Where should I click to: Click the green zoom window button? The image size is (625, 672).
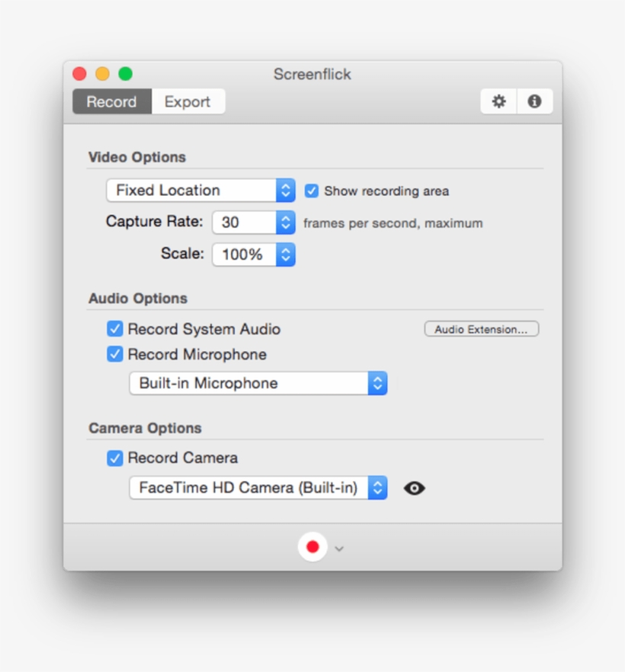(x=125, y=74)
